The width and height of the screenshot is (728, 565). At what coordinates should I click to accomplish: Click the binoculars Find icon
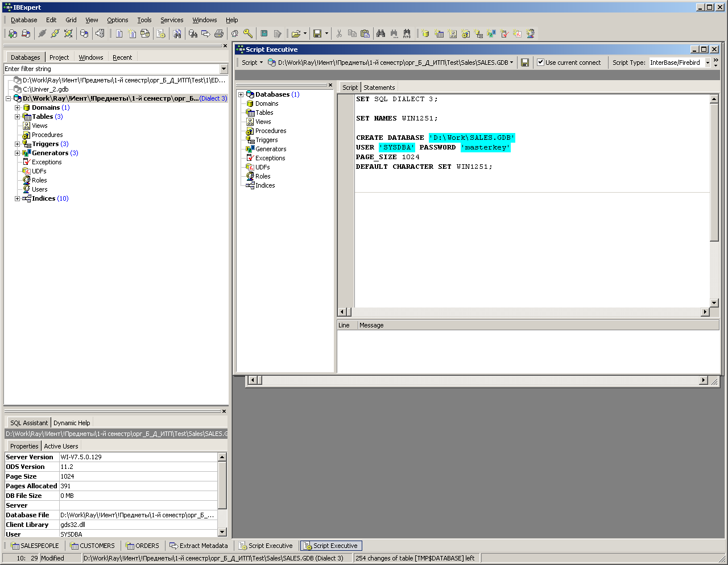coord(380,34)
